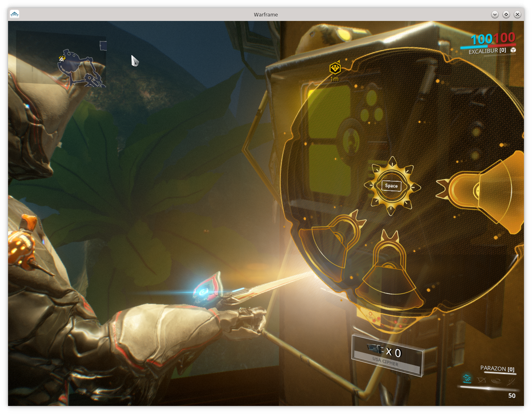Click the blue shield value 100
Screen dimensions: 532x414
point(482,39)
